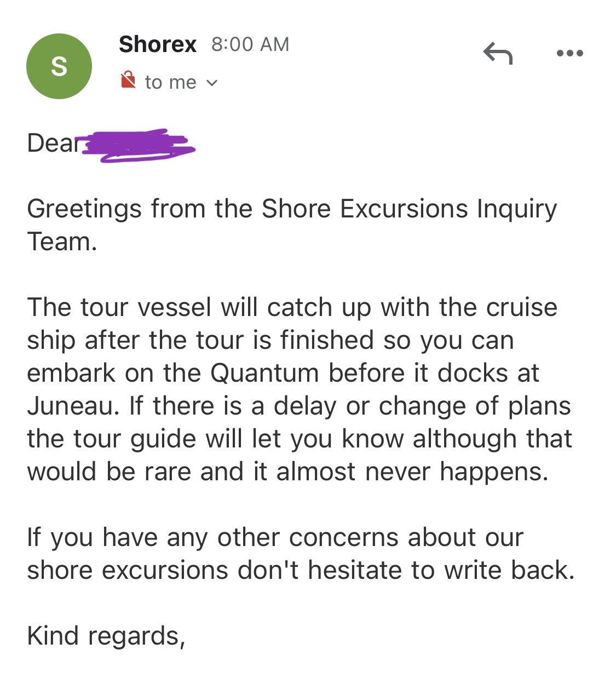Expand recipient details chevron beside 'to me'
The height and width of the screenshot is (678, 616).
pos(211,83)
